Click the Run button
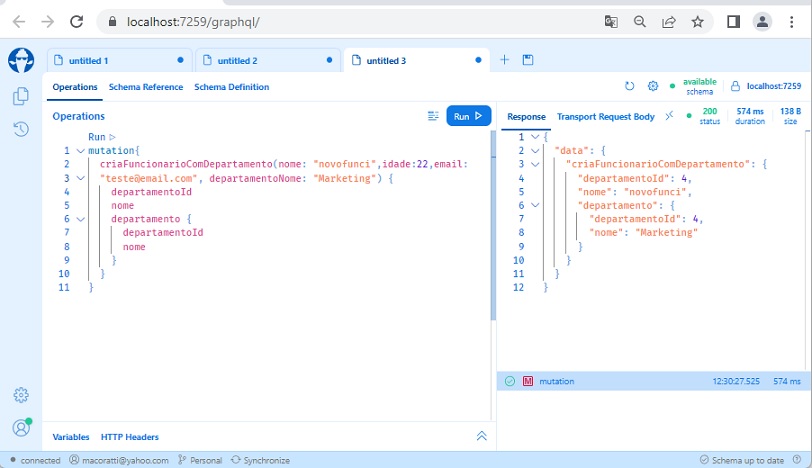Image resolution: width=812 pixels, height=468 pixels. coord(469,116)
